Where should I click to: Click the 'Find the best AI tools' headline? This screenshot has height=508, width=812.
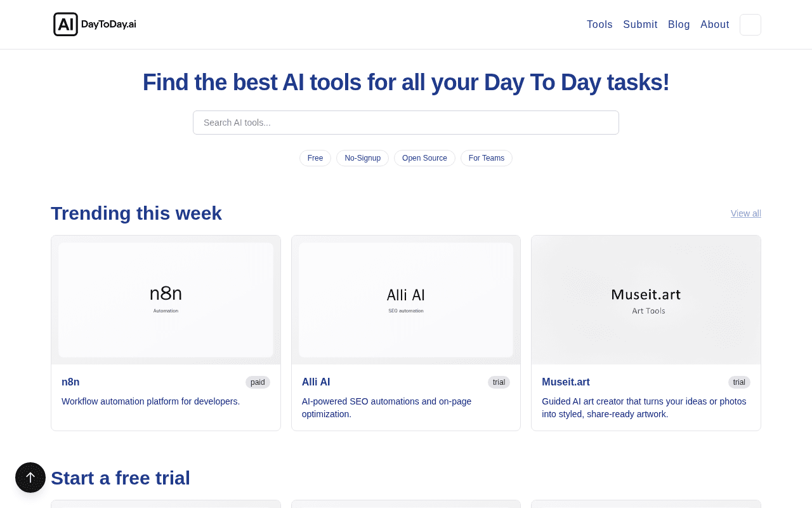pyautogui.click(x=406, y=83)
